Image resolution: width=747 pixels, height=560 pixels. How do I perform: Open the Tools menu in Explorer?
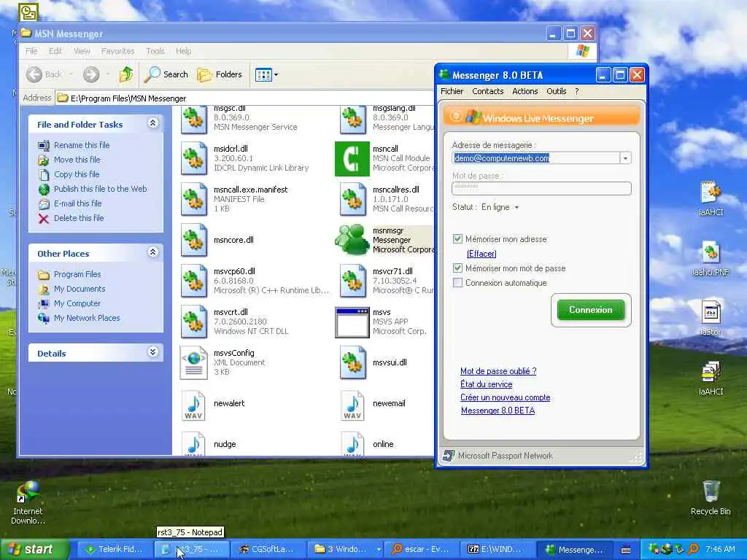point(155,51)
